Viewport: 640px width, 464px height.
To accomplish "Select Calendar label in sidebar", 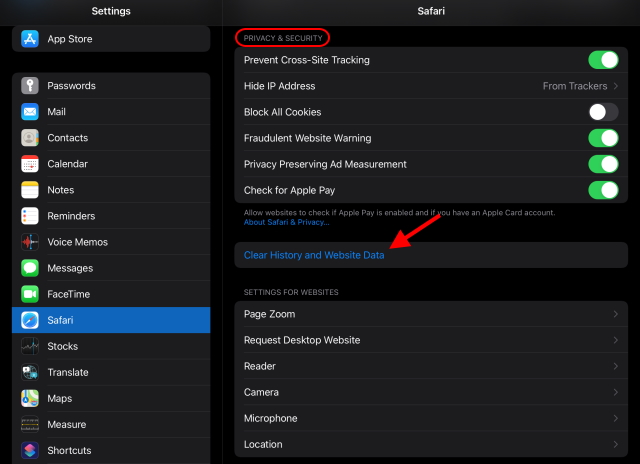I will [67, 164].
